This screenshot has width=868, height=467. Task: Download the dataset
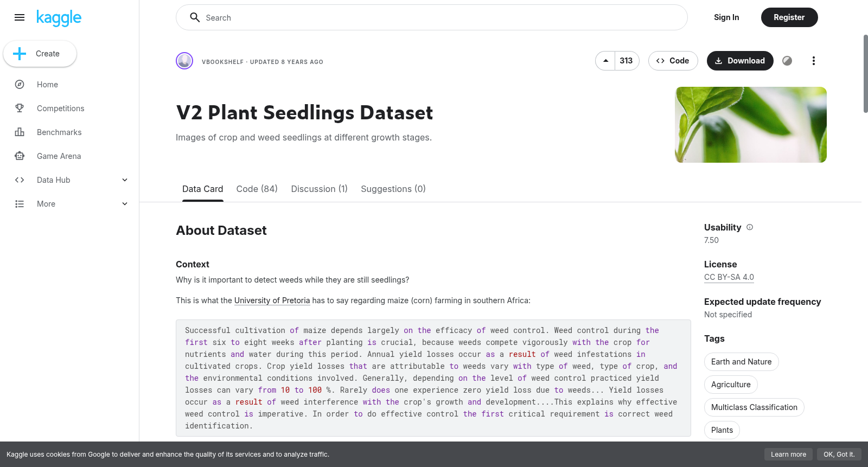(x=740, y=61)
